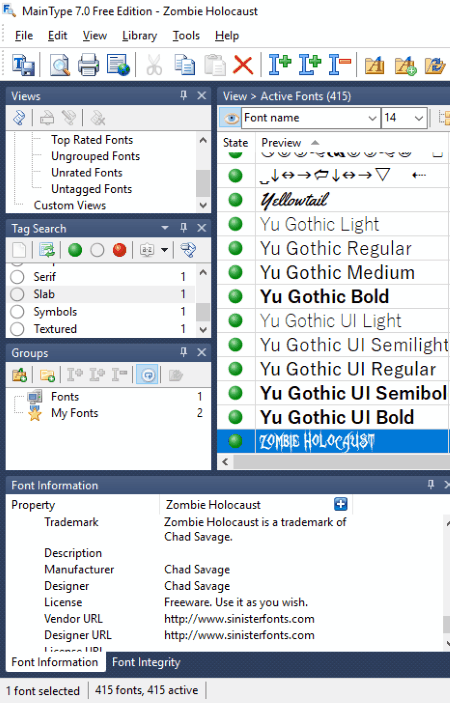Open Untagged Fonts view
The image size is (450, 703).
(x=91, y=189)
